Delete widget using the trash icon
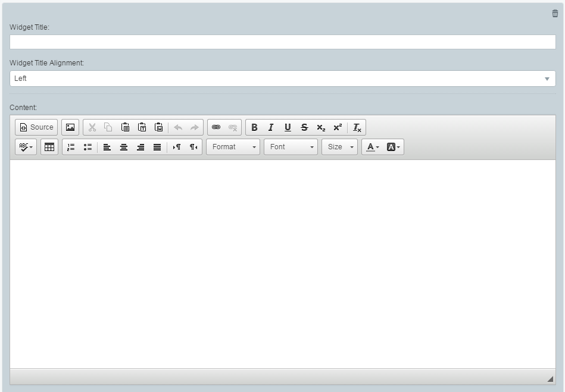Screen dimensions: 565x392 tap(555, 13)
